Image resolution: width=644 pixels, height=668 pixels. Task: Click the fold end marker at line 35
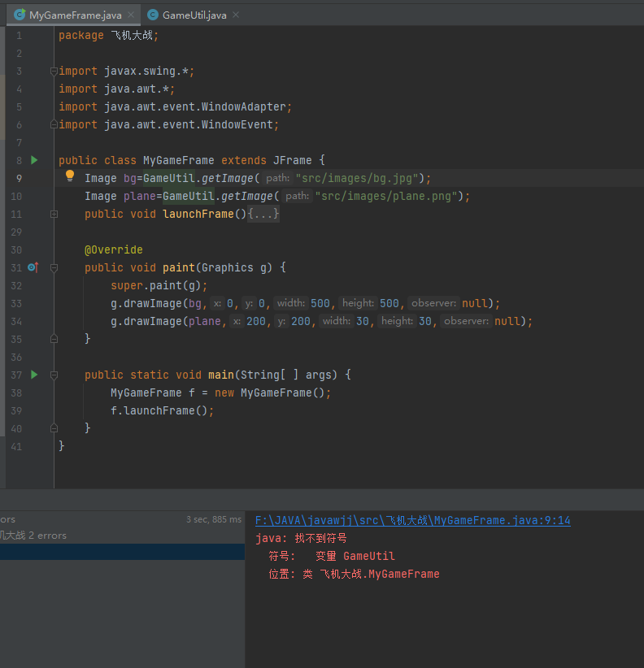point(54,339)
